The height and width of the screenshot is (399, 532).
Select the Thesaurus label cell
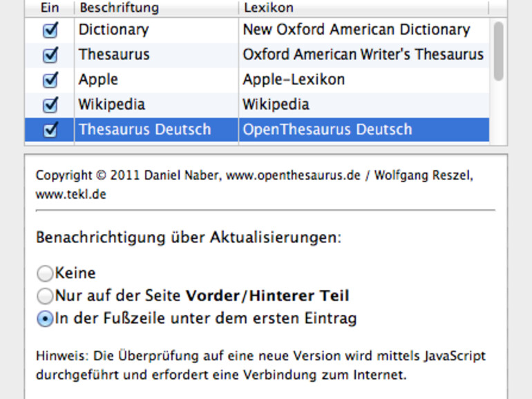click(x=156, y=55)
